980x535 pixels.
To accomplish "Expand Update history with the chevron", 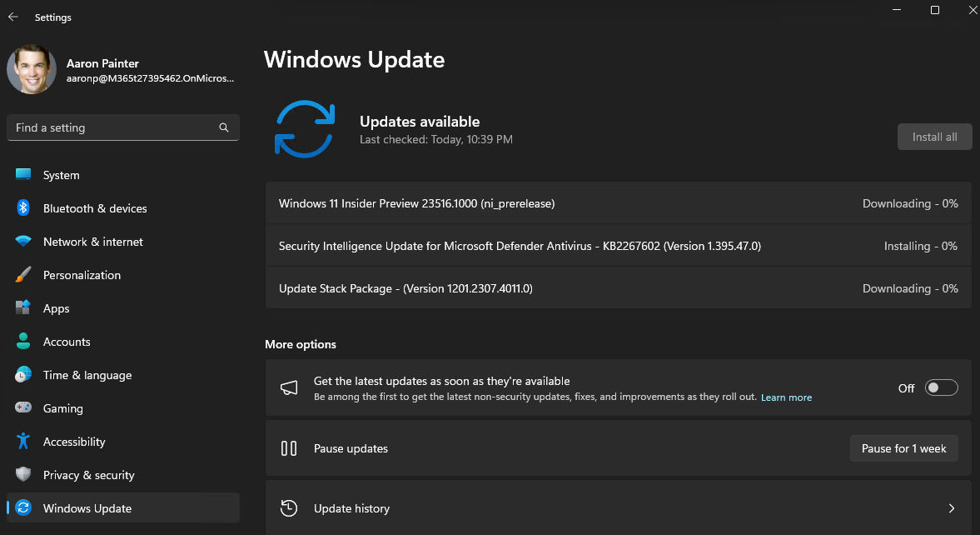I will (x=951, y=508).
